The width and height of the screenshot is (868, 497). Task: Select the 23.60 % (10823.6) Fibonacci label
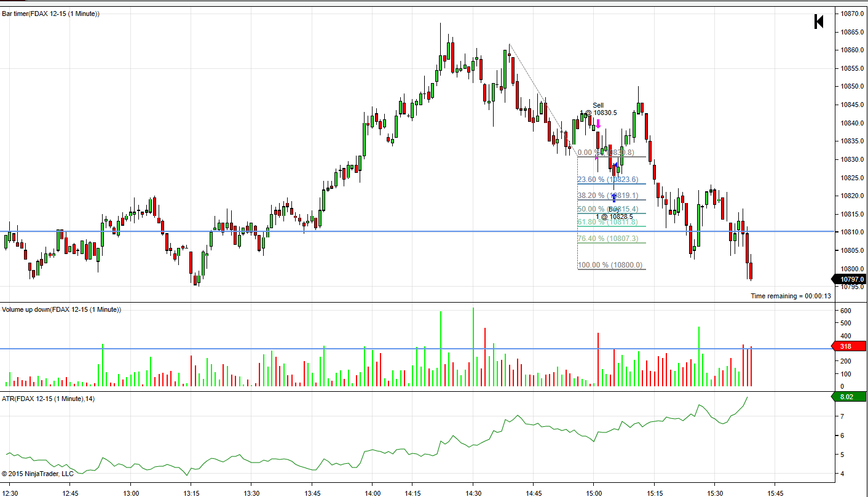click(607, 180)
